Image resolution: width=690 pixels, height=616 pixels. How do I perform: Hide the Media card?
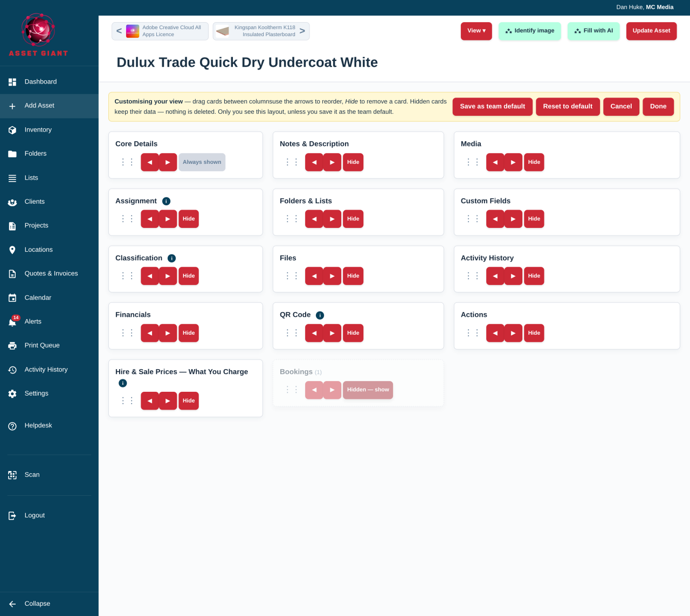tap(534, 162)
